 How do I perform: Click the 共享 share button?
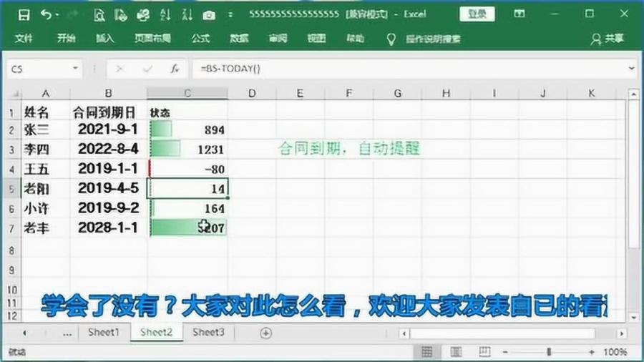[608, 39]
